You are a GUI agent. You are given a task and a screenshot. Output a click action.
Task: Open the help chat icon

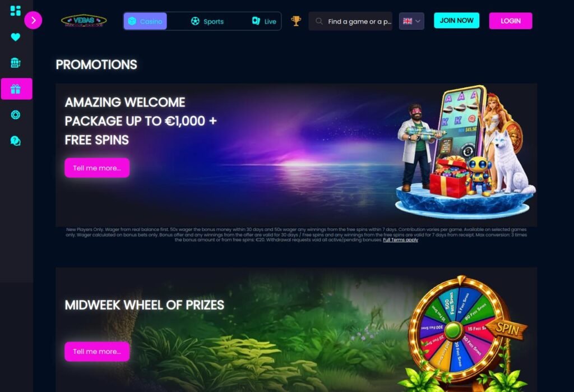coord(15,141)
